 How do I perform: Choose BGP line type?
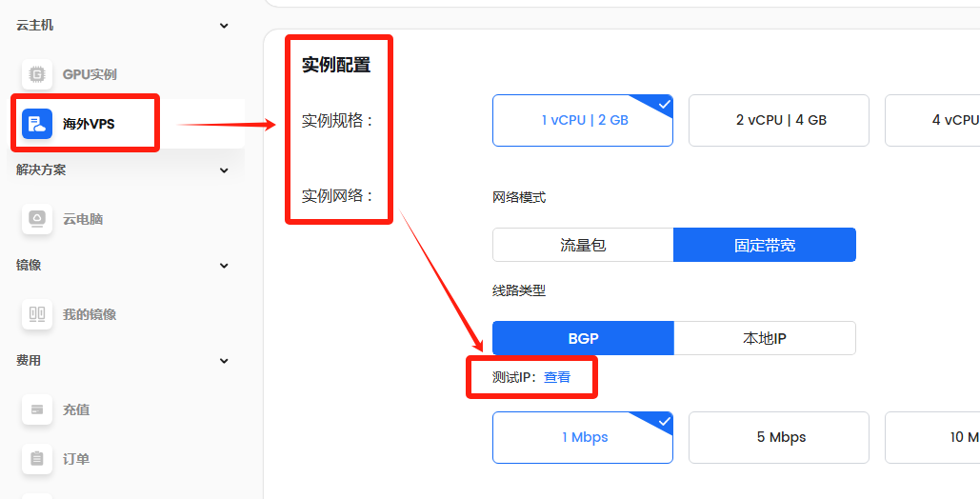pos(583,338)
